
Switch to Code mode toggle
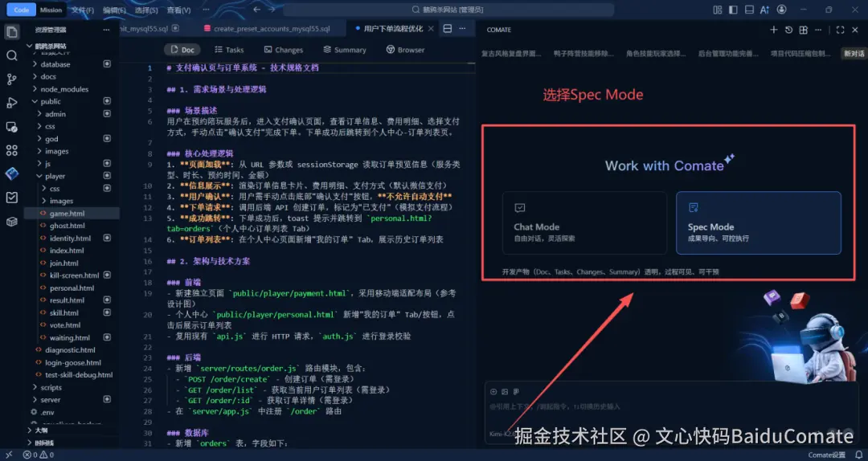click(22, 10)
